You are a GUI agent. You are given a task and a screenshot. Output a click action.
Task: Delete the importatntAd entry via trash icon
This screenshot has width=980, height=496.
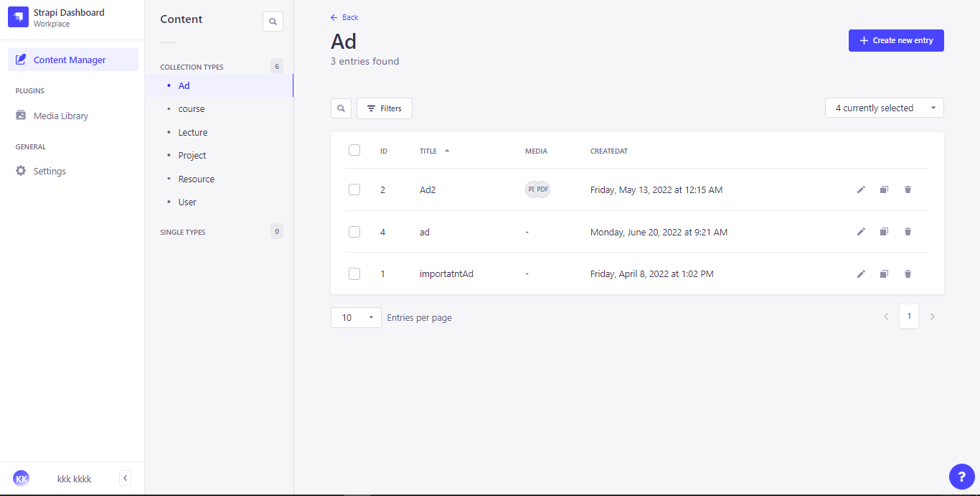pyautogui.click(x=908, y=273)
